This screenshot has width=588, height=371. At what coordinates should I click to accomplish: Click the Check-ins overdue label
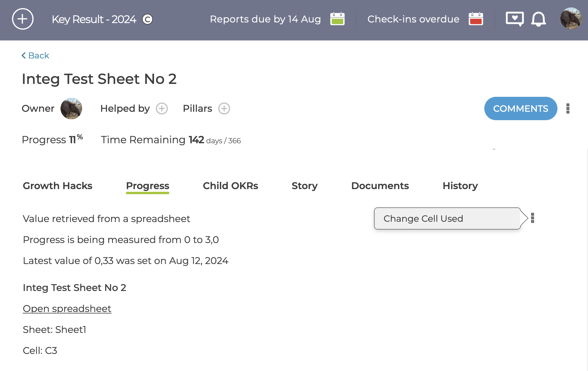(x=413, y=19)
